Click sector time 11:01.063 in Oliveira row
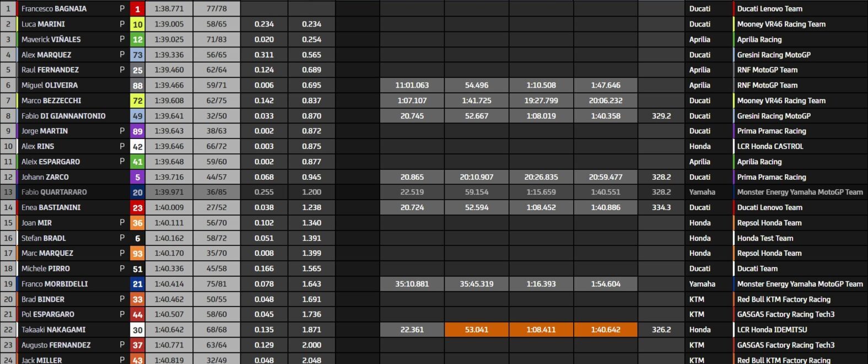The width and height of the screenshot is (868, 364). (x=412, y=85)
